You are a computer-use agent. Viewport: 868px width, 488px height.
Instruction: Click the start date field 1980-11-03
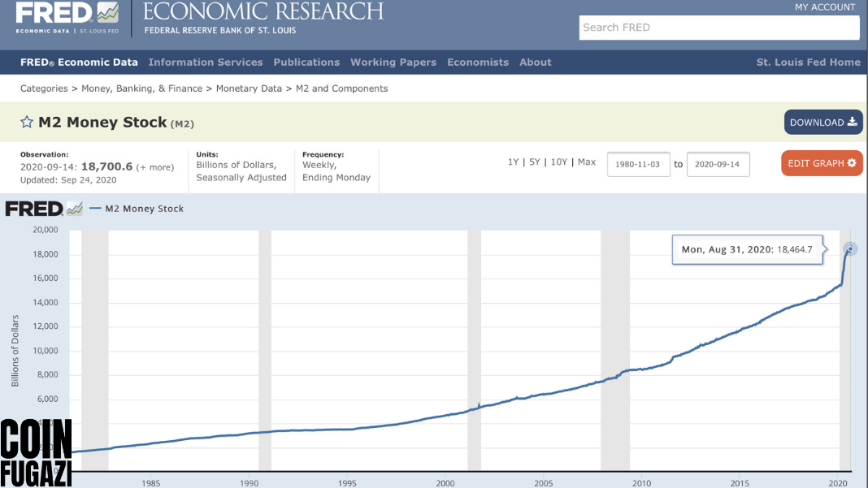tap(638, 164)
